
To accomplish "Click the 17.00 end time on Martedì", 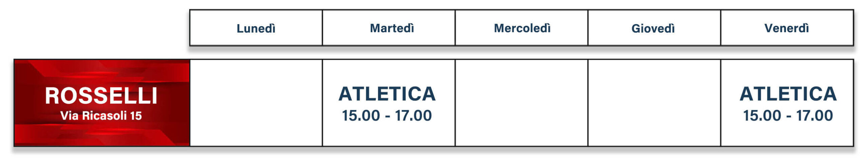I will click(413, 116).
